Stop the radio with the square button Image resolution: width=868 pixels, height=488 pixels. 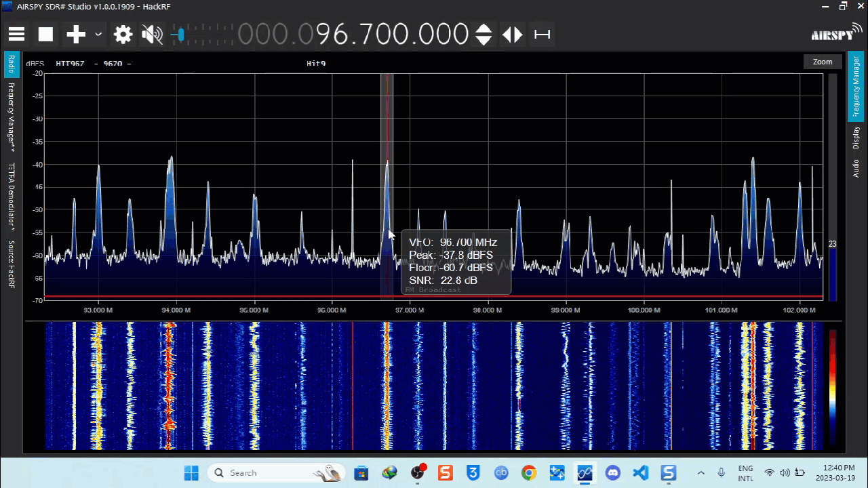[45, 35]
